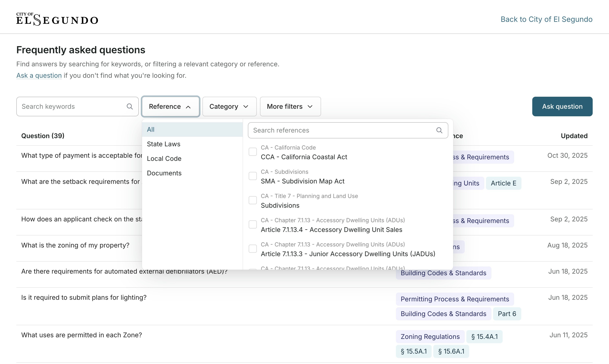This screenshot has width=609, height=364.
Task: Enable Article 7.1.13.4 ADU Sales checkbox
Action: pyautogui.click(x=253, y=224)
